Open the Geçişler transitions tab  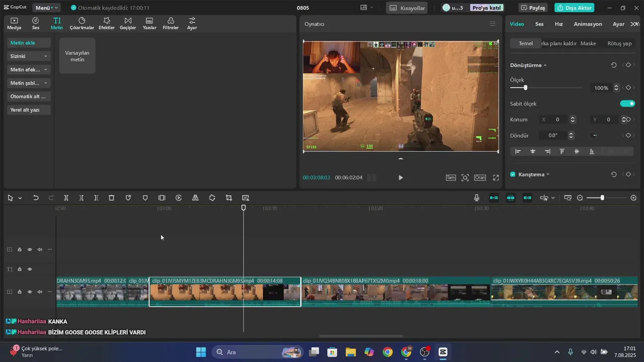pos(128,24)
